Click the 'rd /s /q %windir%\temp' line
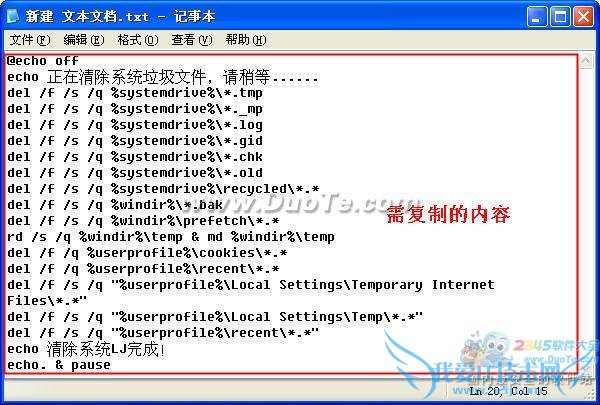This screenshot has height=405, width=600. pyautogui.click(x=171, y=237)
